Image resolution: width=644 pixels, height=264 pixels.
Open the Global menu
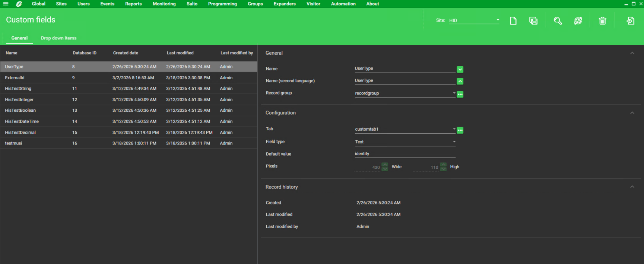pos(39,4)
